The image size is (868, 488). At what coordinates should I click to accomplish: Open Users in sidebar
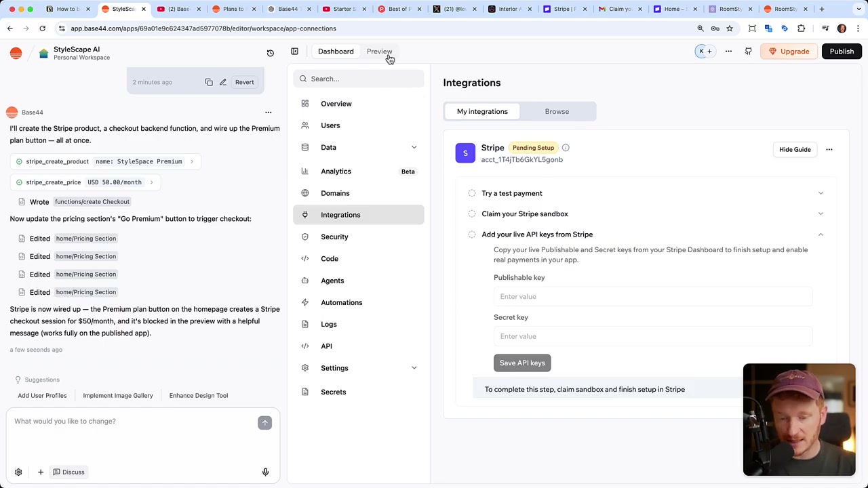click(359, 125)
